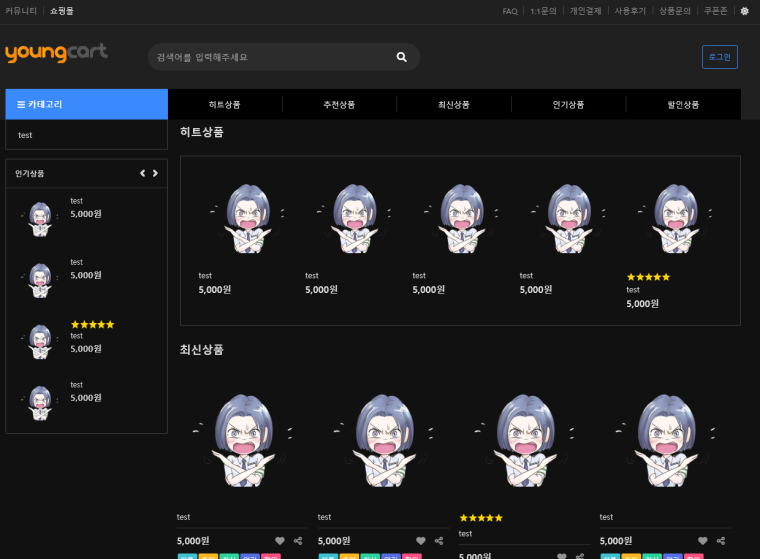Click the 로그인 button
This screenshot has width=760, height=559.
coord(719,57)
